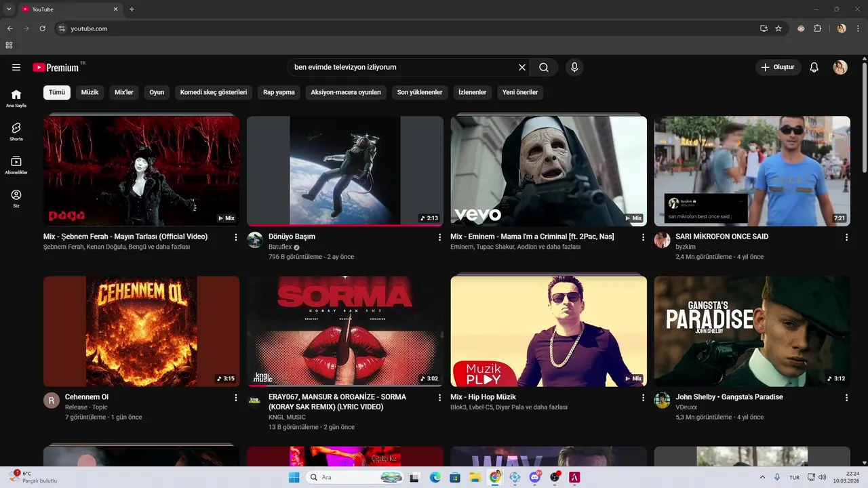Open options for Hip Hop Müzik Mix
The height and width of the screenshot is (488, 868).
point(643,397)
